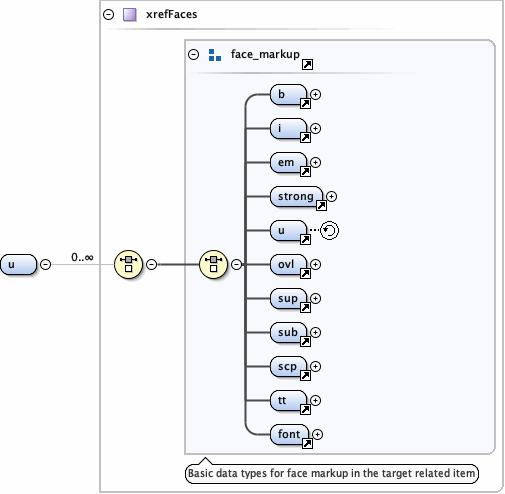This screenshot has height=494, width=505.
Task: Select the sup element node
Action: (x=288, y=299)
